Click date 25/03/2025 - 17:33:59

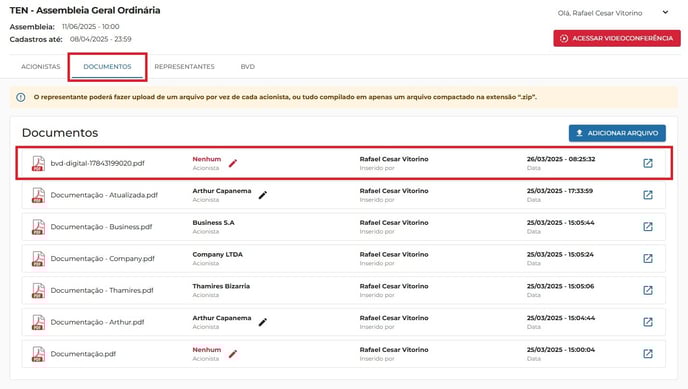click(x=560, y=191)
